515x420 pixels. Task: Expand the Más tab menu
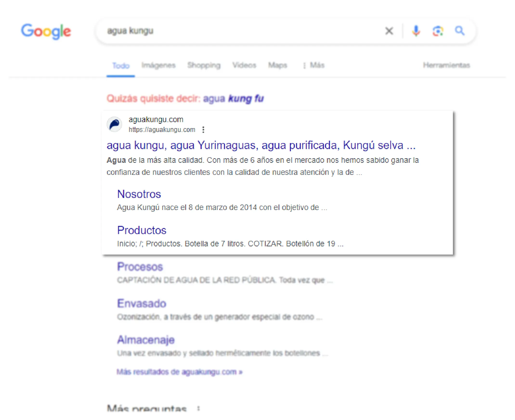point(314,65)
